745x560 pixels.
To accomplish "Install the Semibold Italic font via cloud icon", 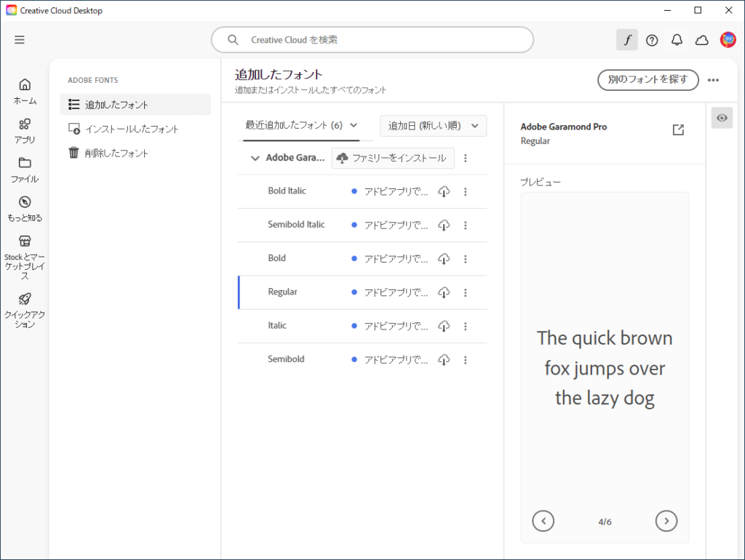I will [444, 225].
